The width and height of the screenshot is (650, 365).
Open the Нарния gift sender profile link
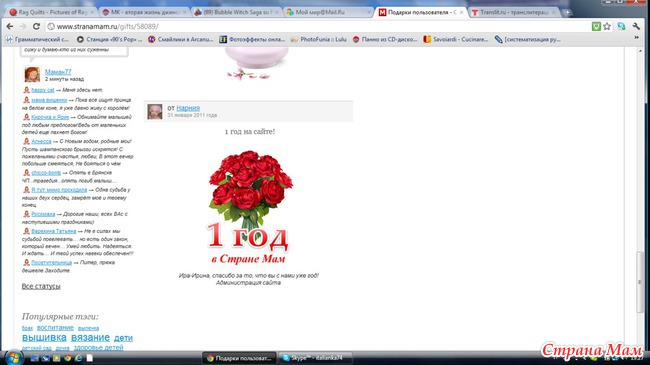188,108
